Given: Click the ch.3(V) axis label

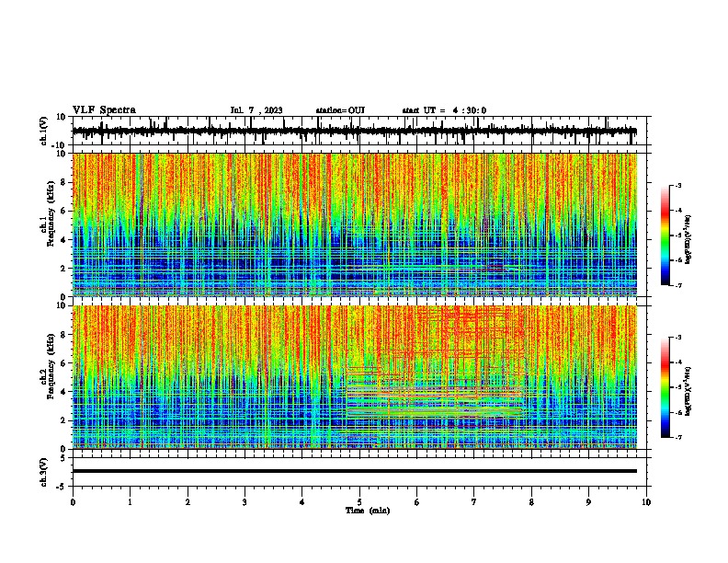Looking at the screenshot, I should coord(43,472).
